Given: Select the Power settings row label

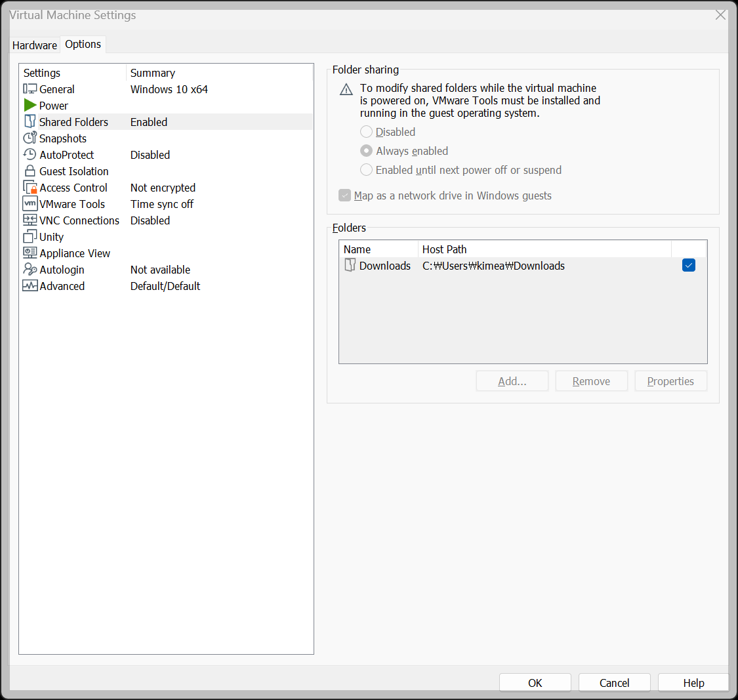Looking at the screenshot, I should click(54, 106).
